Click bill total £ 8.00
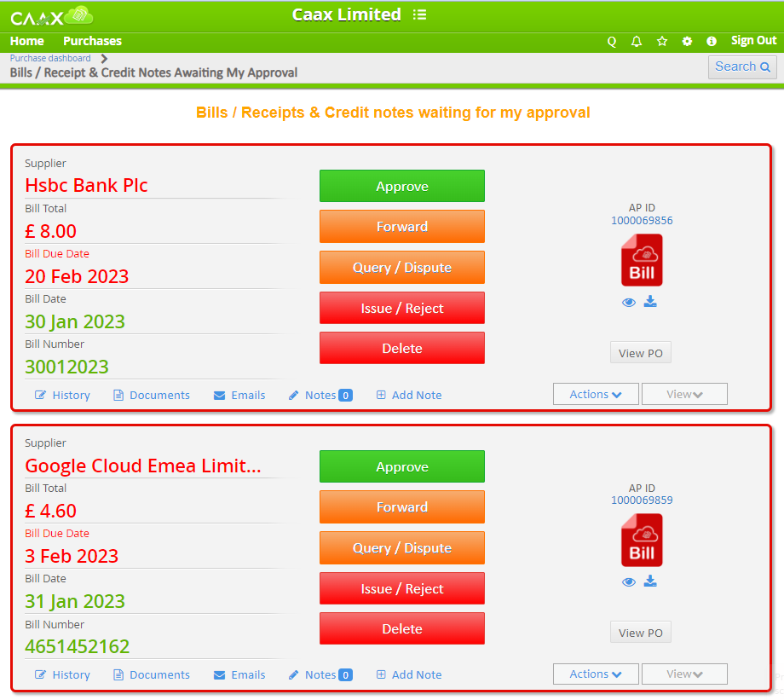 (50, 231)
